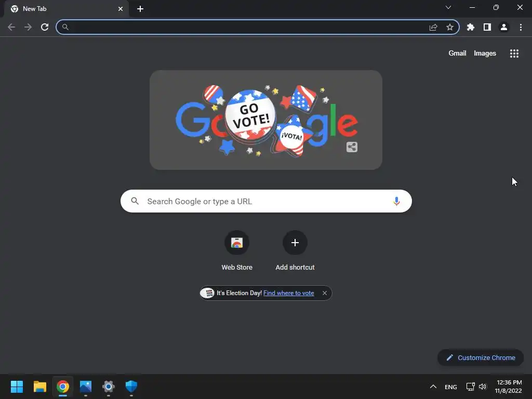The width and height of the screenshot is (532, 399).
Task: Open the Gmail link
Action: (457, 54)
